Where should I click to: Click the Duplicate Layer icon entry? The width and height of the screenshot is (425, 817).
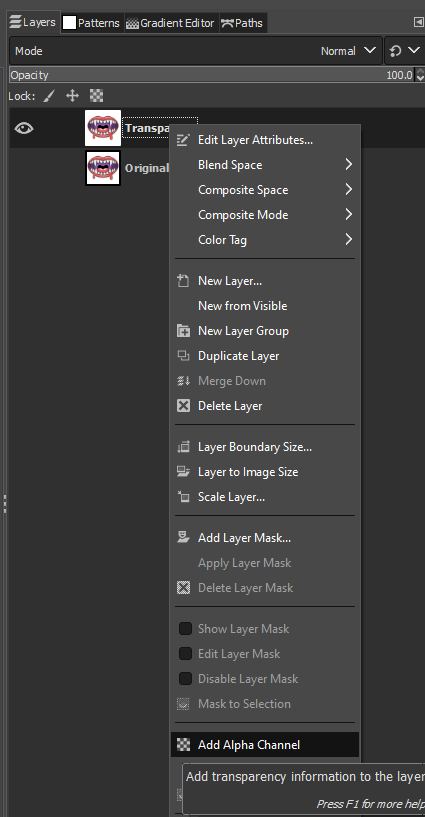click(183, 356)
